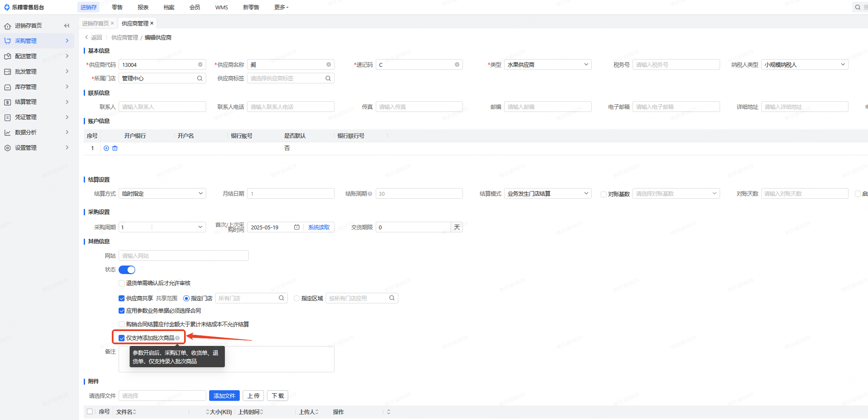Screen dimensions: 868x420
Task: Click the 添加文件 button
Action: (x=224, y=396)
